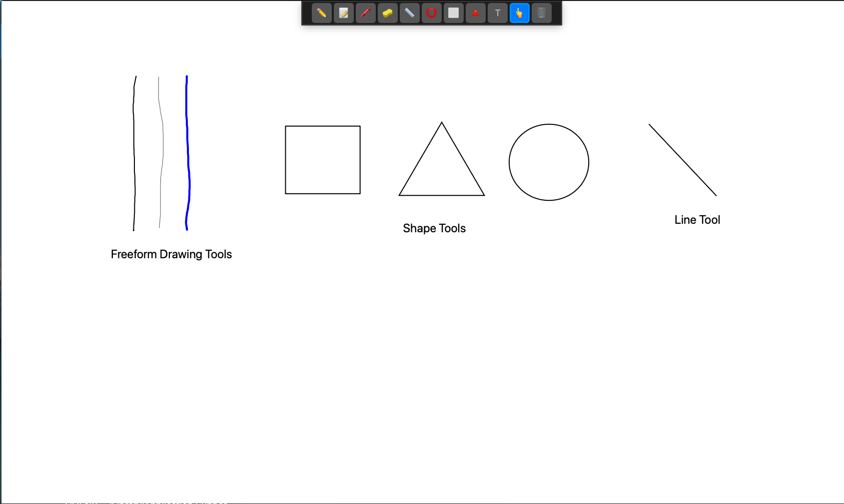Viewport: 844px width, 504px height.
Task: Select the red Circle shape tool
Action: click(431, 13)
